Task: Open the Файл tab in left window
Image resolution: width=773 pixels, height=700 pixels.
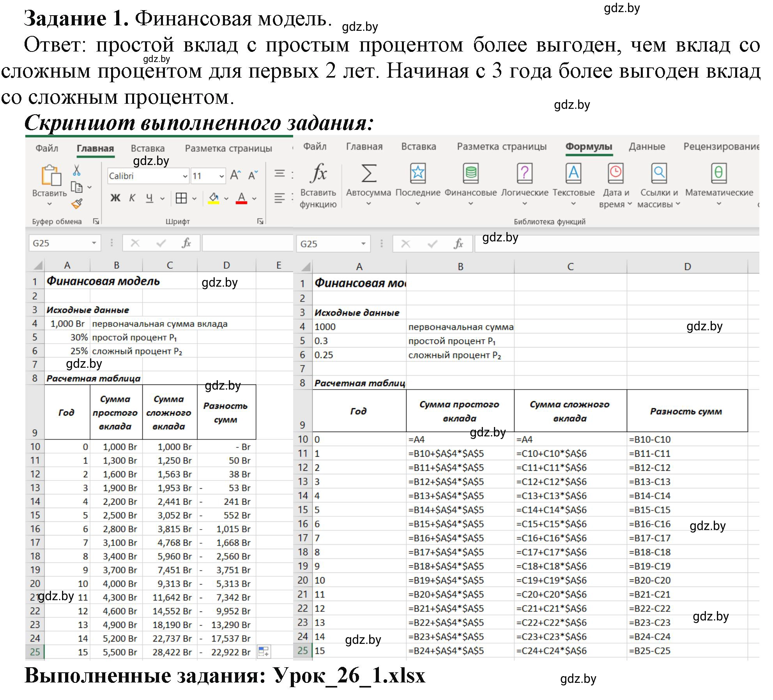Action: tap(47, 148)
